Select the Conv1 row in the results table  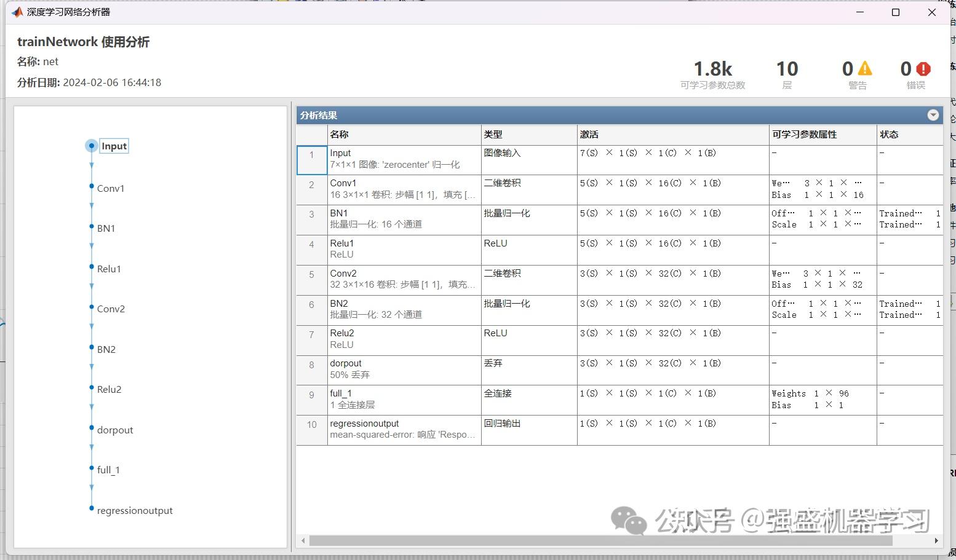[619, 189]
